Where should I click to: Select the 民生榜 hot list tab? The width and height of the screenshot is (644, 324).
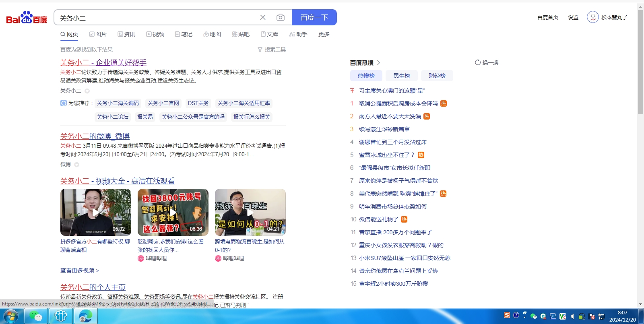click(402, 76)
